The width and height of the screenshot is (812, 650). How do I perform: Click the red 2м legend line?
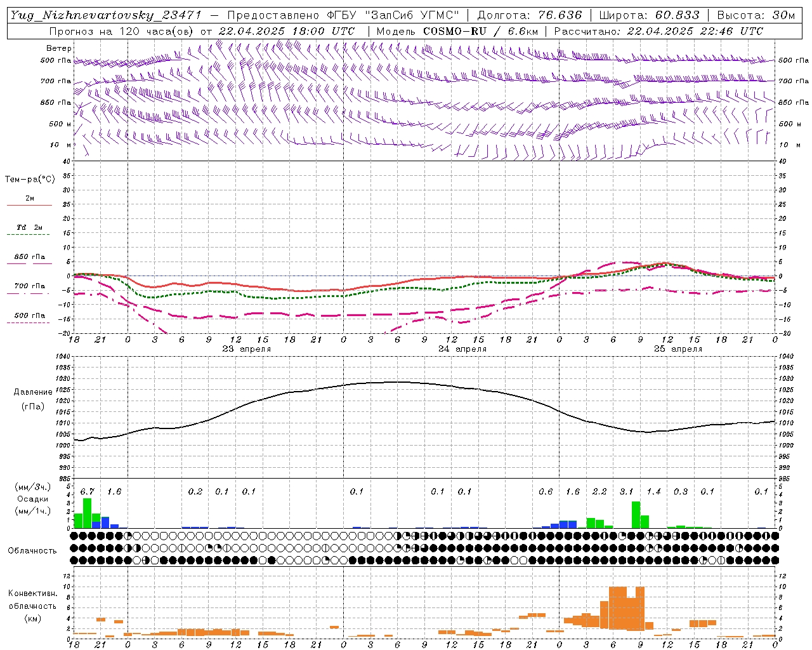(x=29, y=205)
